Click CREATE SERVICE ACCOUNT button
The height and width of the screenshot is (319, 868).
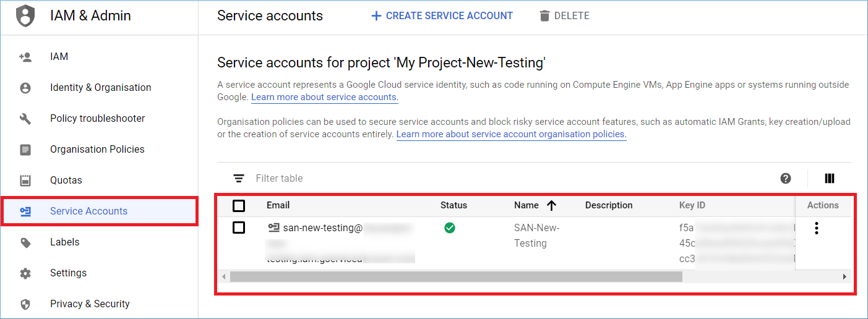coord(442,16)
